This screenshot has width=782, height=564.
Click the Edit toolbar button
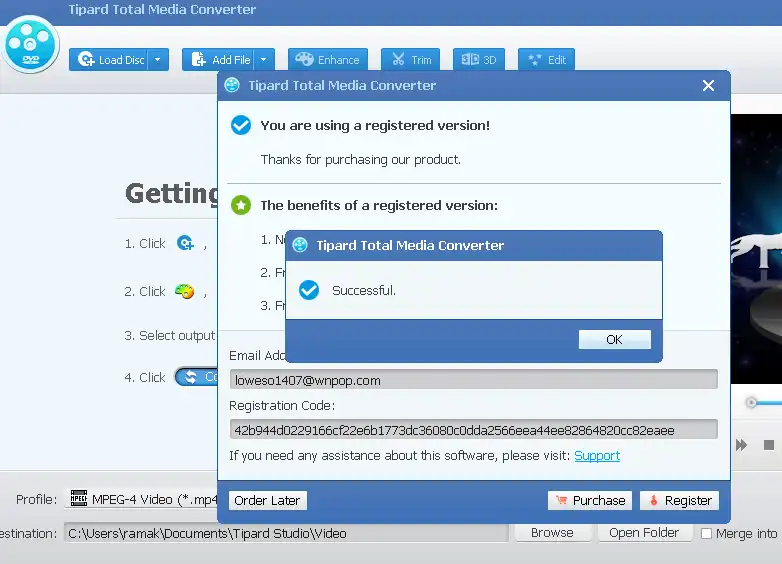point(546,60)
